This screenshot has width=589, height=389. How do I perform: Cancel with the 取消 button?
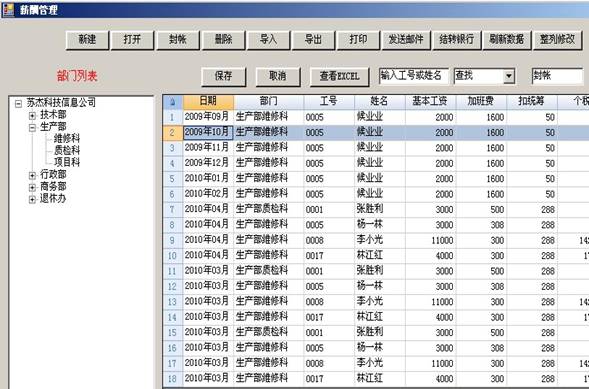(x=278, y=77)
